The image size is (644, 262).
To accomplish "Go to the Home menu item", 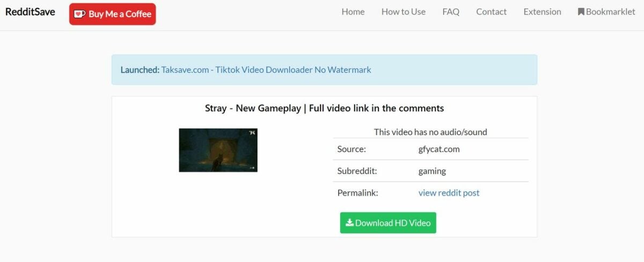I will pyautogui.click(x=353, y=12).
